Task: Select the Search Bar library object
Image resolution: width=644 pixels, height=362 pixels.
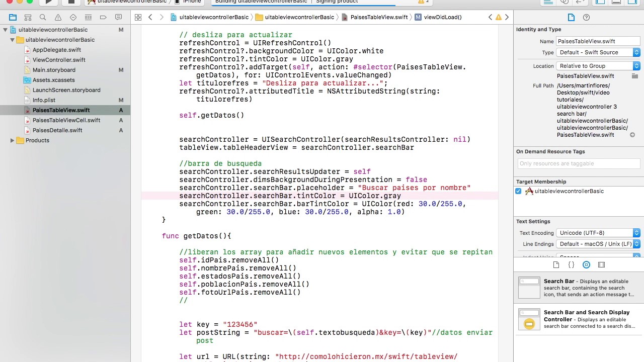Action: tap(579, 288)
